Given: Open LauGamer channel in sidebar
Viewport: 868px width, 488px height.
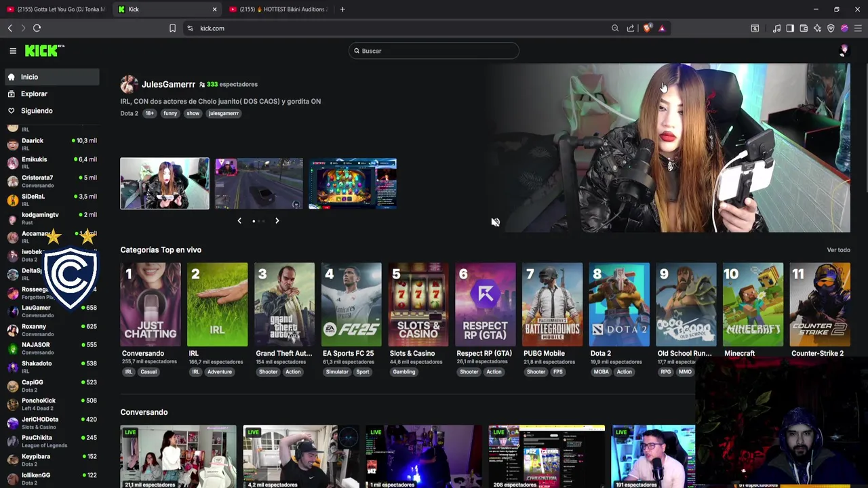Looking at the screenshot, I should pyautogui.click(x=52, y=311).
